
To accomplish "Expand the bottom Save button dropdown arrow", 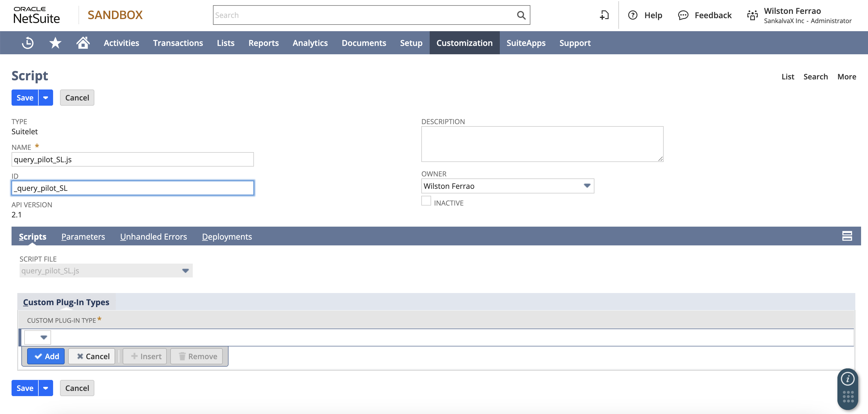I will (46, 388).
